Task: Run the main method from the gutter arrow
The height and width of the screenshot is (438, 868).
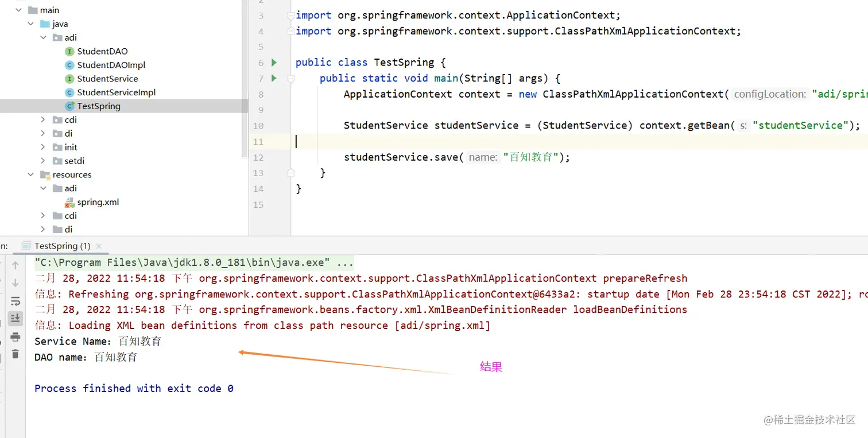Action: tap(274, 78)
